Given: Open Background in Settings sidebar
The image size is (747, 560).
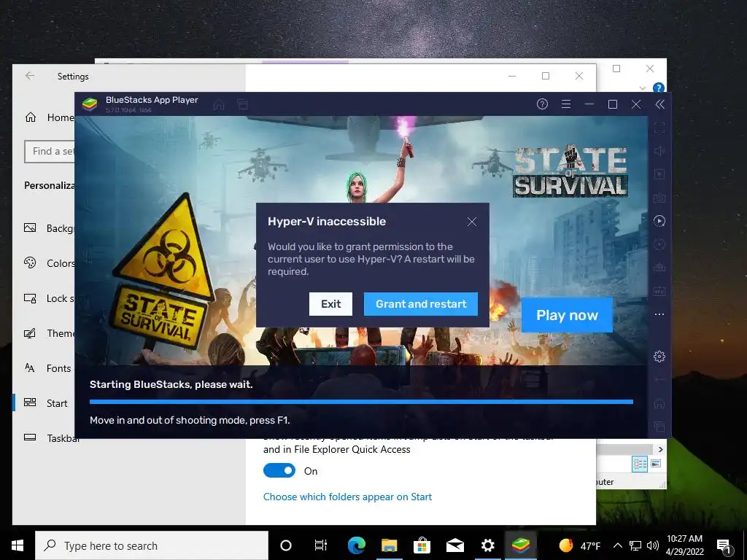Looking at the screenshot, I should [50, 228].
